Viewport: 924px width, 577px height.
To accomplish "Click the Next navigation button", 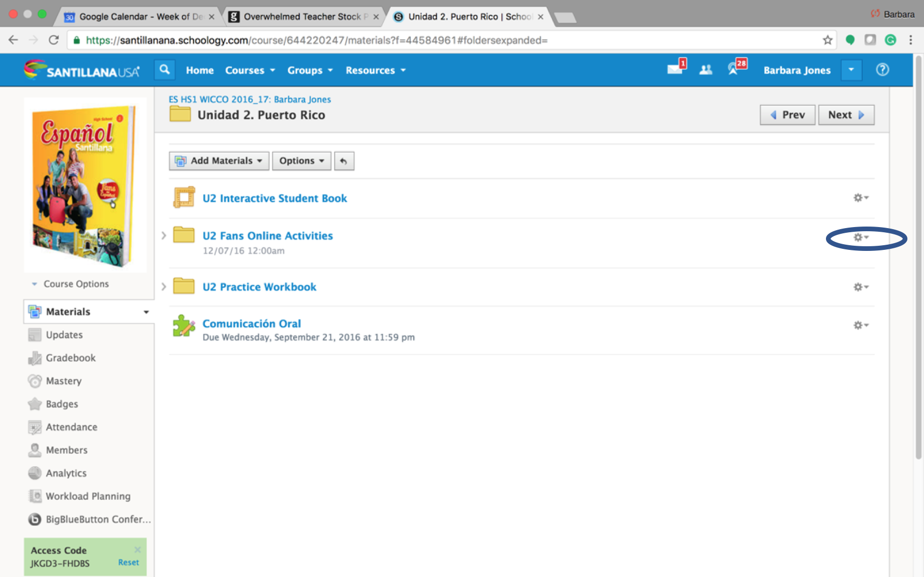I will click(x=846, y=115).
